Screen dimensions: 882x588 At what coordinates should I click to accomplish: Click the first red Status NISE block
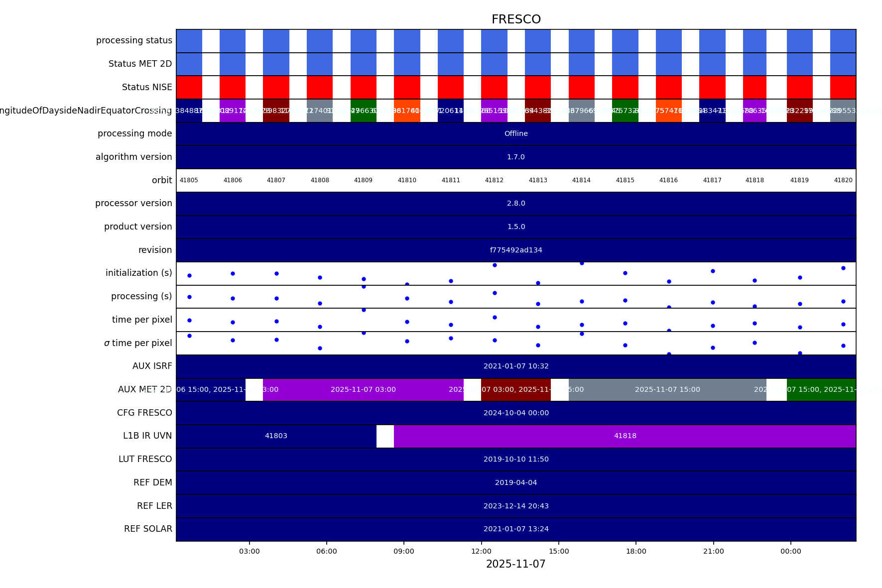(x=189, y=87)
